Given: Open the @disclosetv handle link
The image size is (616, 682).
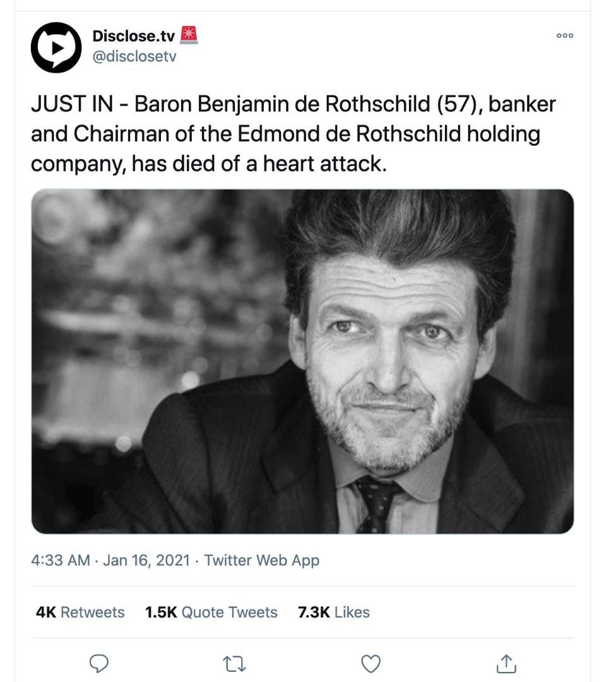Looking at the screenshot, I should pyautogui.click(x=134, y=57).
